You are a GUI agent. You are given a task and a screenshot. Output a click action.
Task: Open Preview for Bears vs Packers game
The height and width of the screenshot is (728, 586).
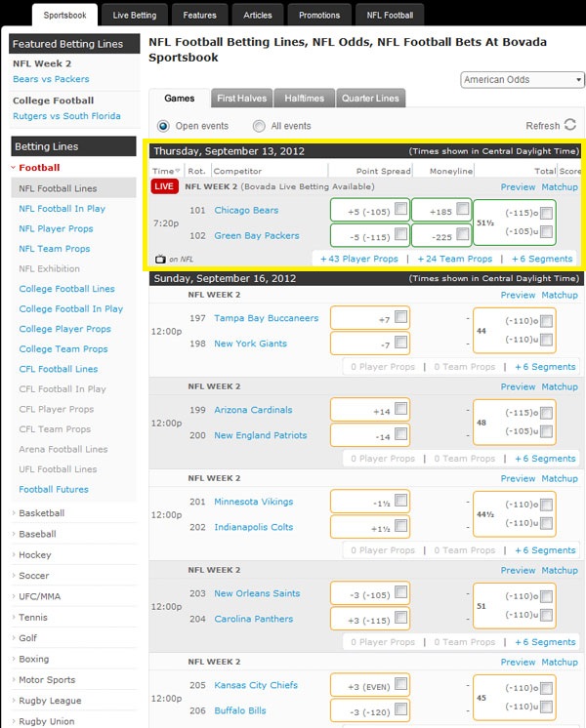[x=518, y=186]
